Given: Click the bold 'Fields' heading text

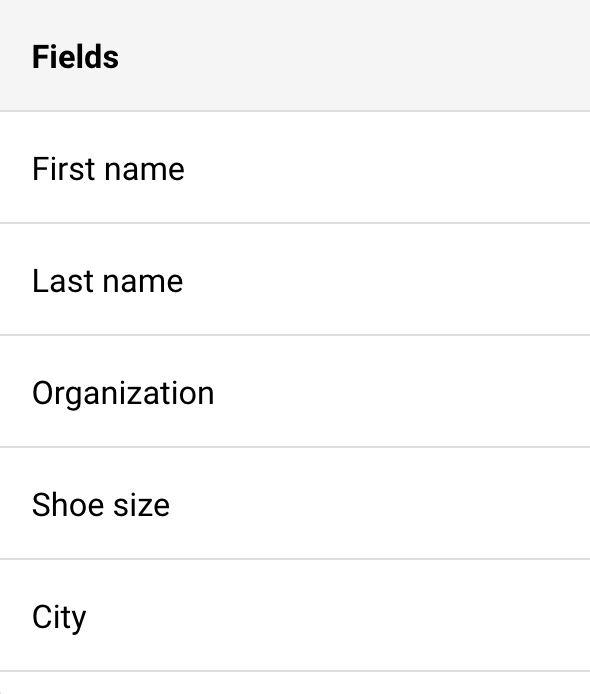Looking at the screenshot, I should pos(75,57).
